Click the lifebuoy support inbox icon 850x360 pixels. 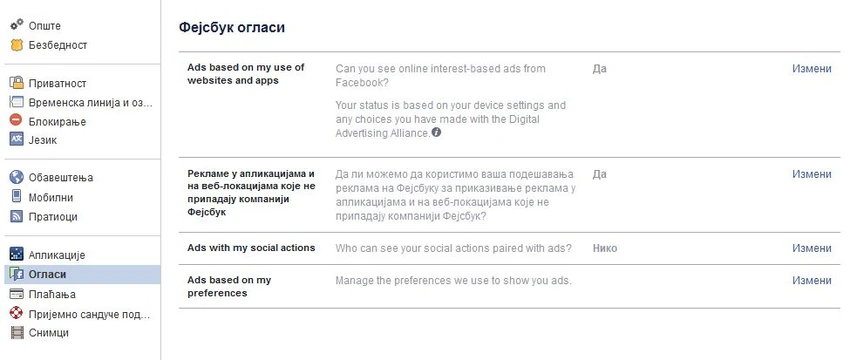coord(17,313)
